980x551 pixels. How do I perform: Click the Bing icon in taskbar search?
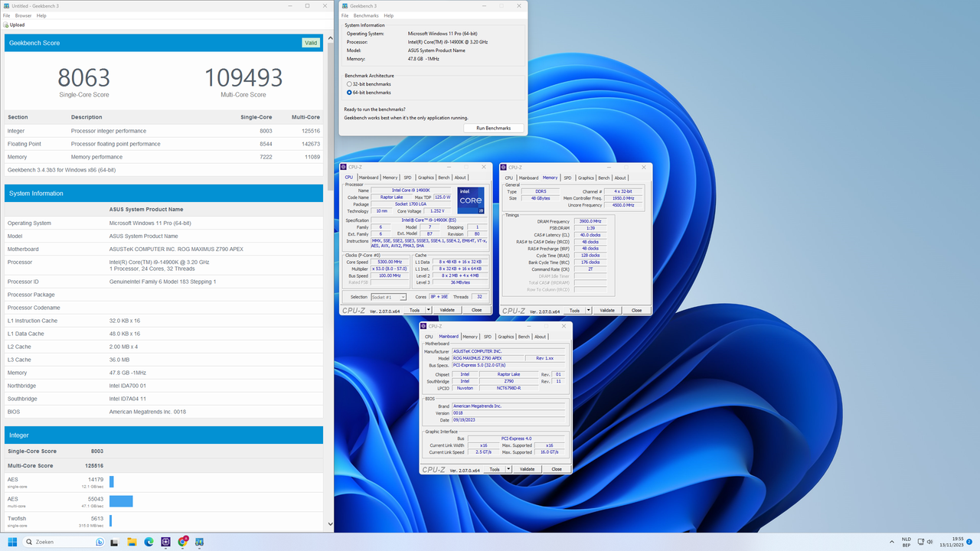tap(100, 542)
